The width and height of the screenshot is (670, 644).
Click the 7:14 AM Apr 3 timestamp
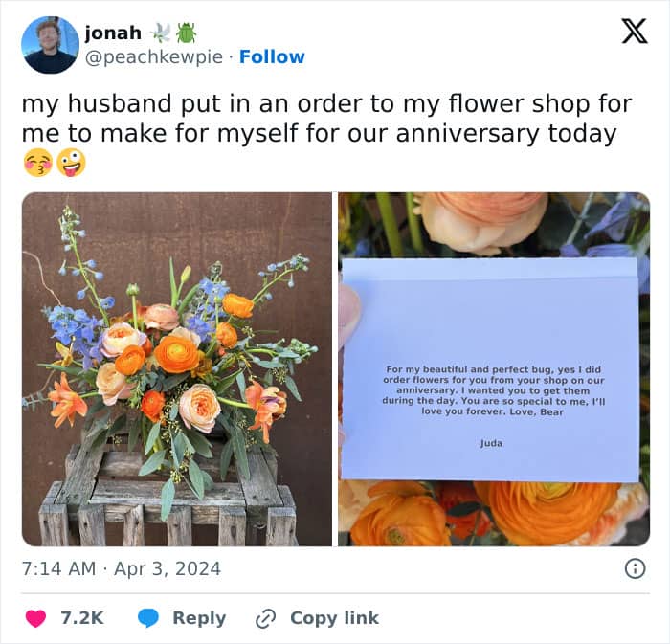tap(122, 568)
